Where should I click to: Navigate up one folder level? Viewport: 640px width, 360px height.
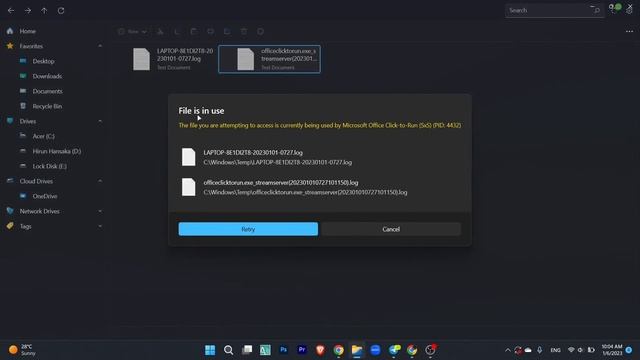pyautogui.click(x=44, y=11)
